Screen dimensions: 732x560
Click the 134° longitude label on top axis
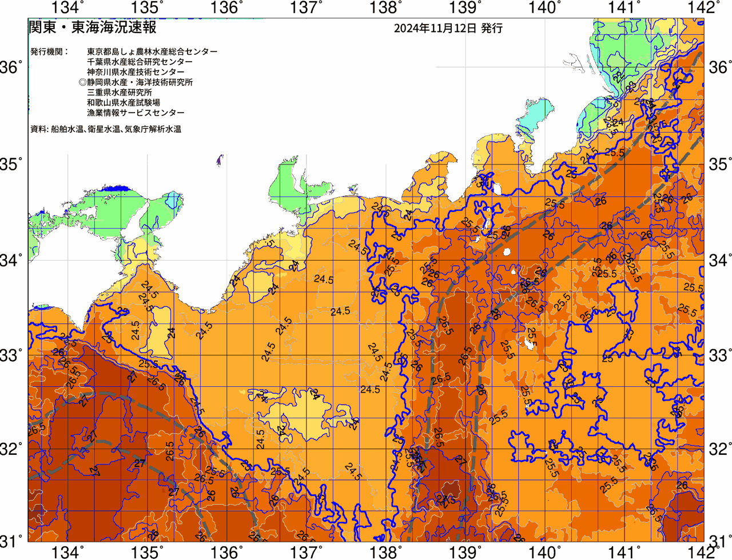[x=68, y=8]
